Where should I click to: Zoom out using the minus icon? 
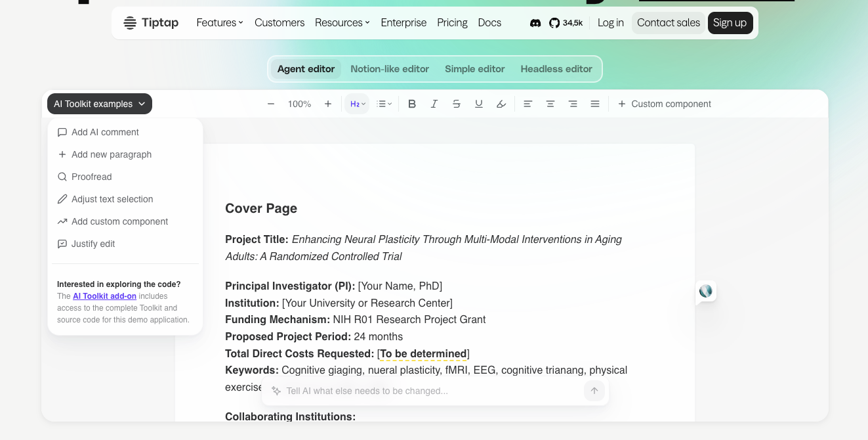[270, 103]
